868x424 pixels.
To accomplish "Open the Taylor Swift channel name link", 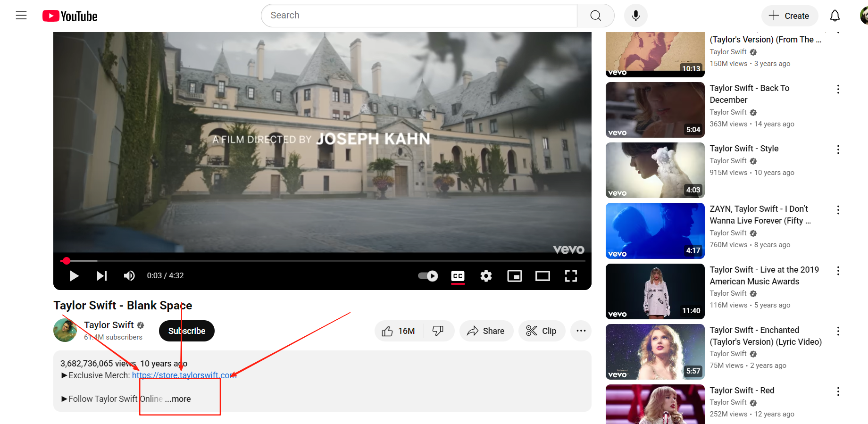I will [109, 325].
